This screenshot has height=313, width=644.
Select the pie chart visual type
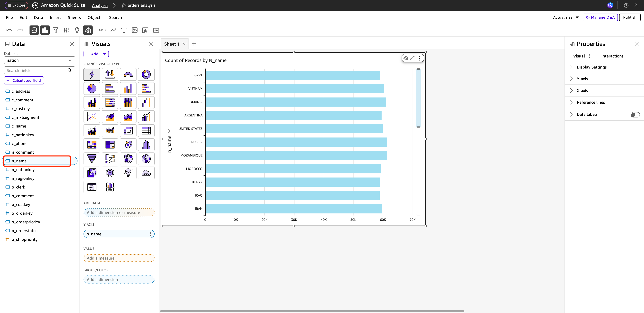point(92,88)
